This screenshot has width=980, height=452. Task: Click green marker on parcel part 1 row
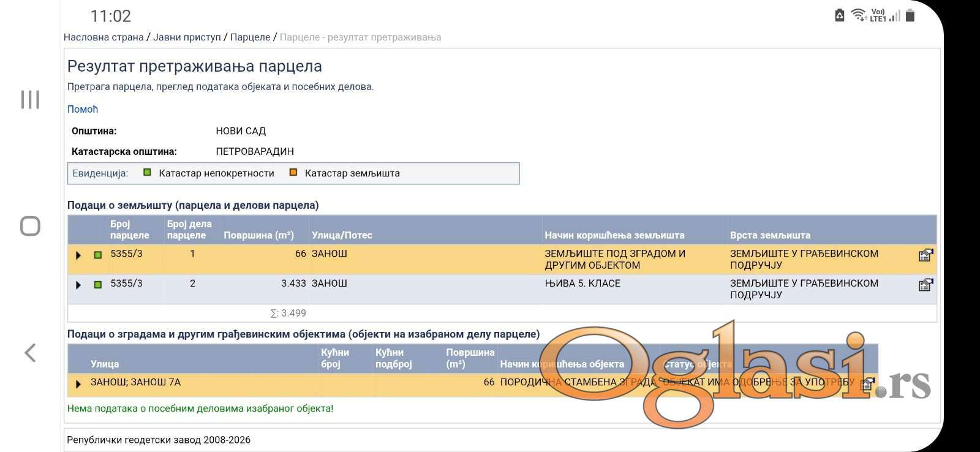tap(98, 255)
